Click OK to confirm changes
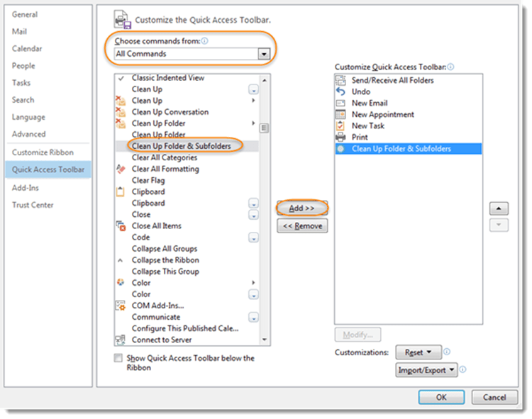Image resolution: width=532 pixels, height=419 pixels. tap(441, 398)
